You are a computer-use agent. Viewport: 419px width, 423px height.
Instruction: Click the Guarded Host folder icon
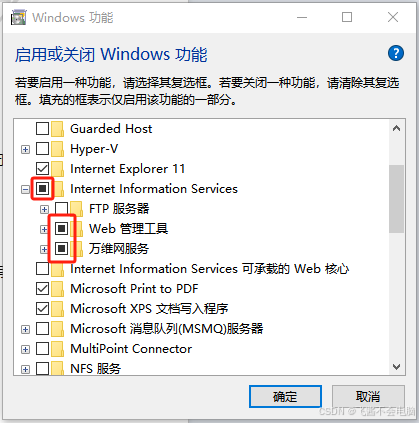click(x=58, y=129)
